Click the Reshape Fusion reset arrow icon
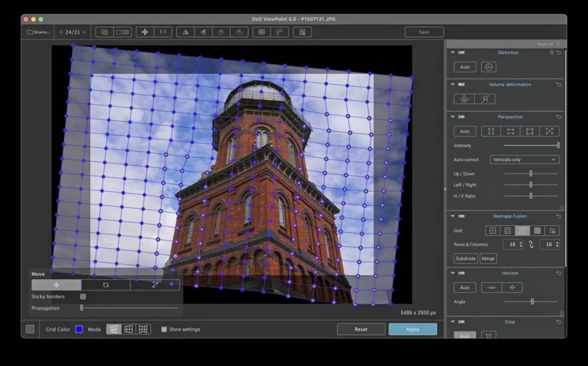The width and height of the screenshot is (588, 366). pyautogui.click(x=559, y=216)
